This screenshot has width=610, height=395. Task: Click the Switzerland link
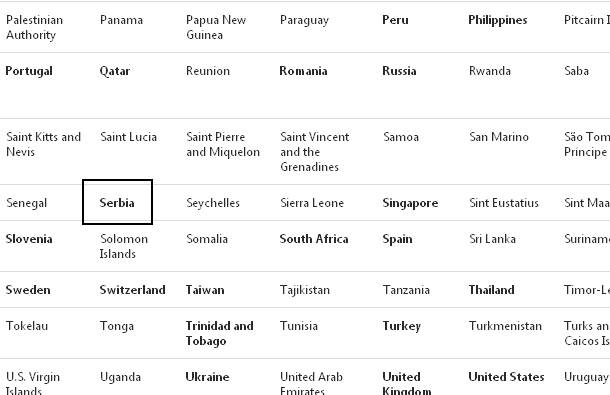pos(132,290)
